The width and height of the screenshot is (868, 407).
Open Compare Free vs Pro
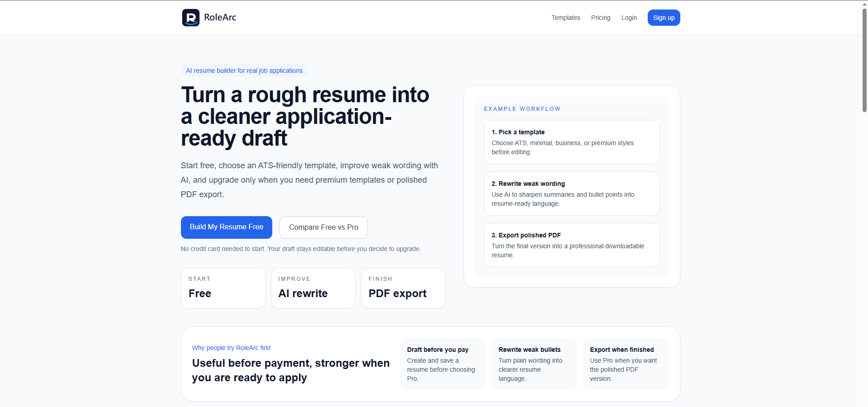point(324,227)
